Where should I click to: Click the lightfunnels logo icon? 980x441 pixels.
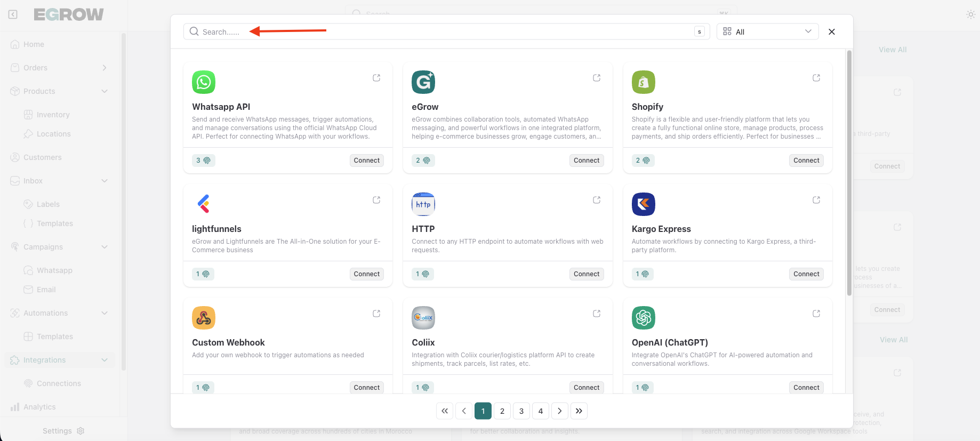click(x=203, y=204)
